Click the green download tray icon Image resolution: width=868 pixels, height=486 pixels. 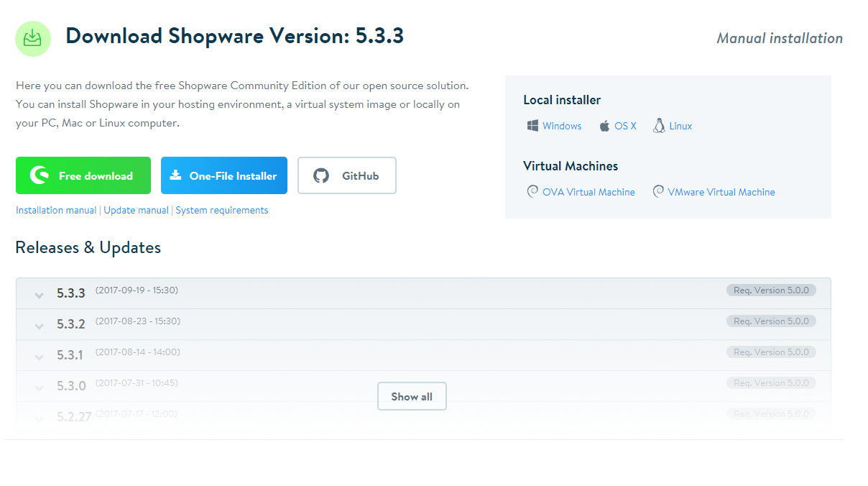(33, 39)
